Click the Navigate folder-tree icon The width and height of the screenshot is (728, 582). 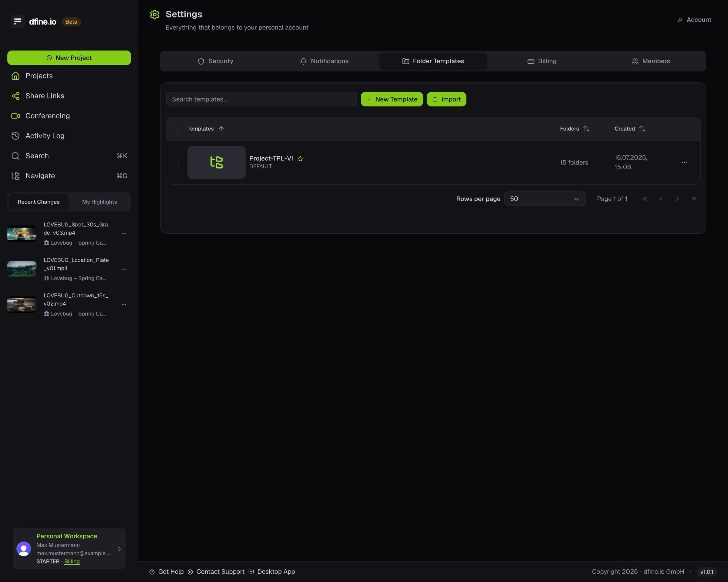15,176
